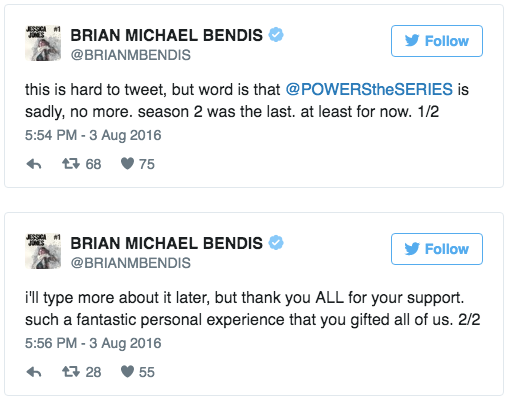Retweet the 5:56 PM tweet
The width and height of the screenshot is (508, 401).
(x=71, y=372)
